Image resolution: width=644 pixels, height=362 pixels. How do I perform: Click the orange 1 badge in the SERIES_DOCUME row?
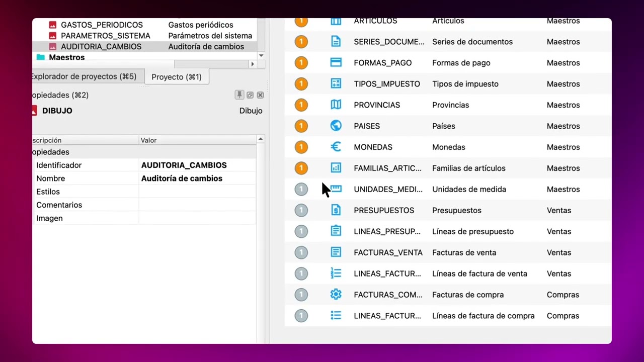coord(301,42)
